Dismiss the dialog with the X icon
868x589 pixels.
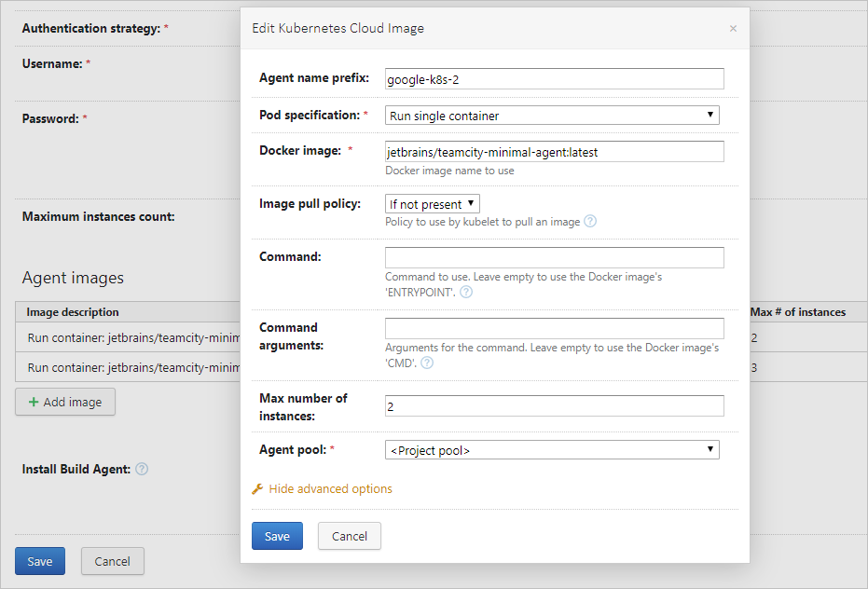[733, 28]
